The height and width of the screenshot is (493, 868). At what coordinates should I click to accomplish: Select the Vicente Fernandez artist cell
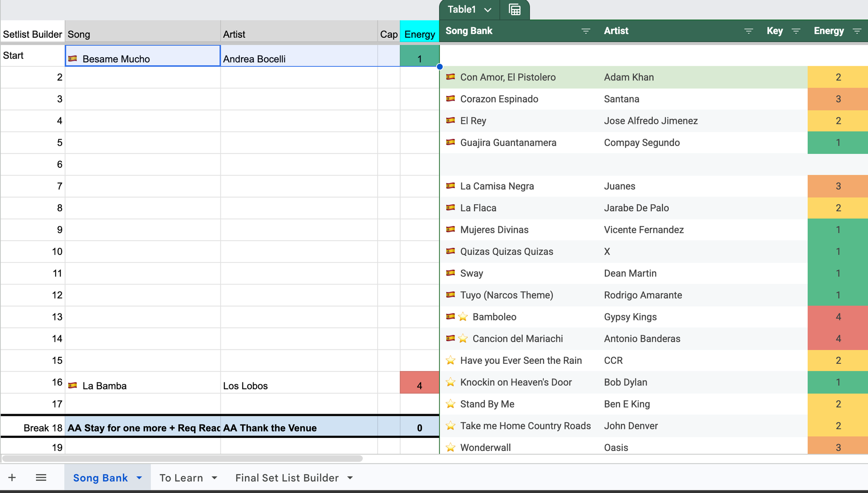[681, 230]
